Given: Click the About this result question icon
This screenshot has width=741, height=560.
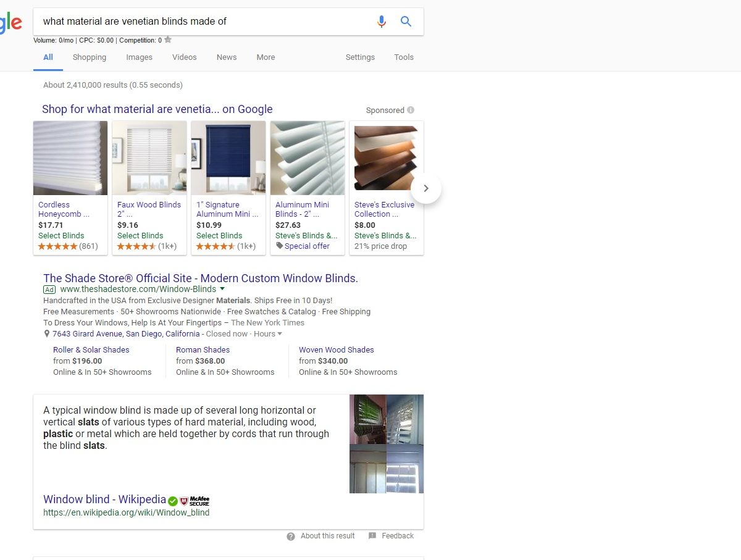Looking at the screenshot, I should tap(291, 537).
